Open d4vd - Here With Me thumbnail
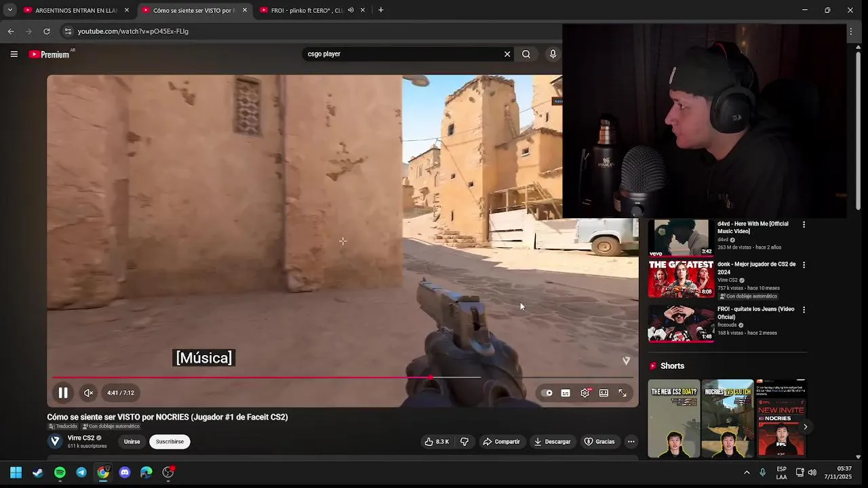Viewport: 868px width, 488px height. pyautogui.click(x=681, y=238)
